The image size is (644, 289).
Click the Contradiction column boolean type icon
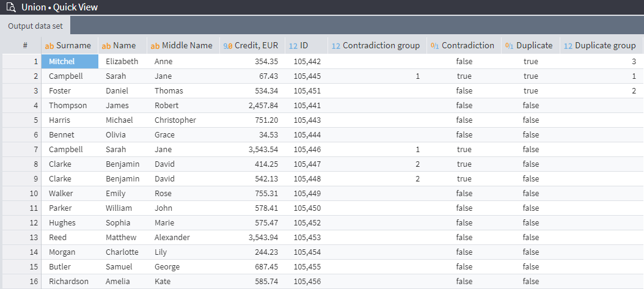435,46
